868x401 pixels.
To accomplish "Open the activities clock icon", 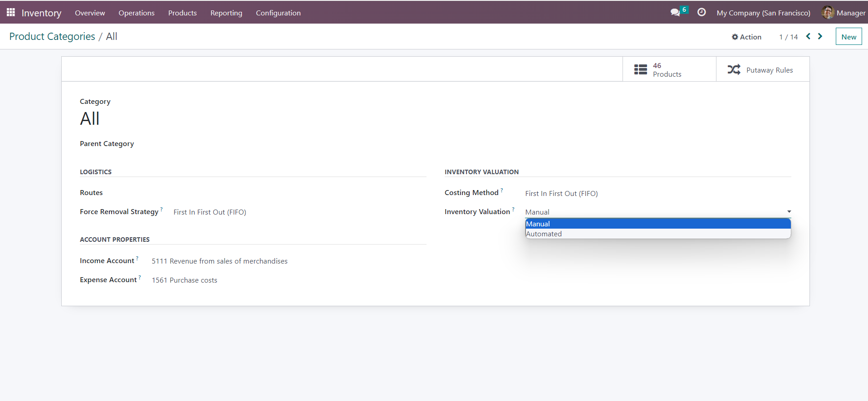I will (x=701, y=12).
